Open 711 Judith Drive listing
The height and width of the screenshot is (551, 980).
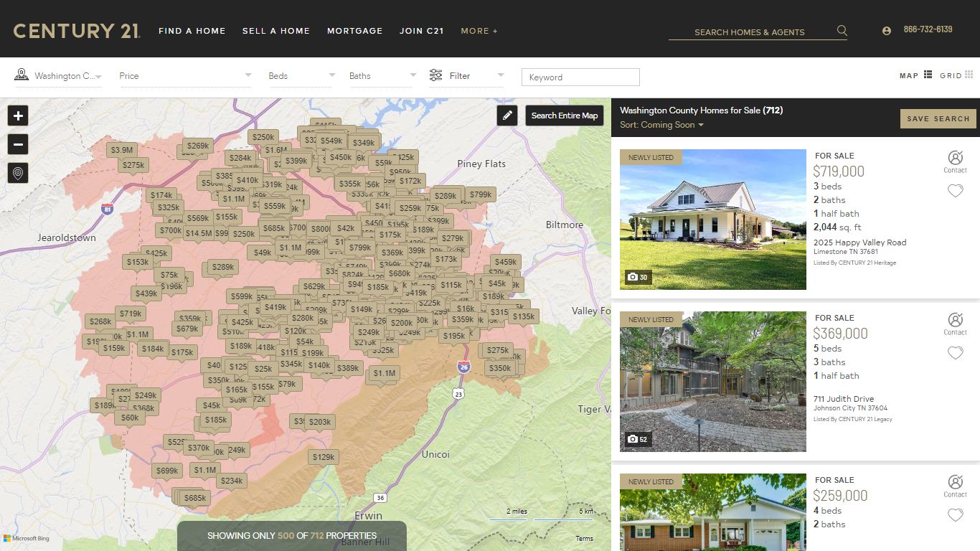pos(844,399)
